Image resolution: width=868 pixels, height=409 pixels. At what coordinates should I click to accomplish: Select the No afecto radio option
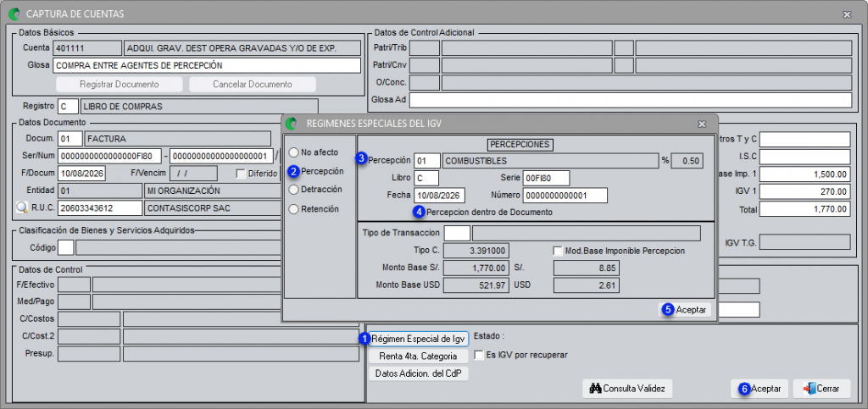pyautogui.click(x=294, y=152)
